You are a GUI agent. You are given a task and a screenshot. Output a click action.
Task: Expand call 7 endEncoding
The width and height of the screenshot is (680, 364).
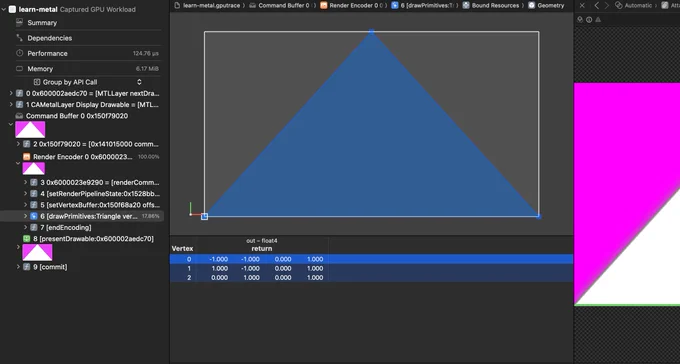point(26,227)
